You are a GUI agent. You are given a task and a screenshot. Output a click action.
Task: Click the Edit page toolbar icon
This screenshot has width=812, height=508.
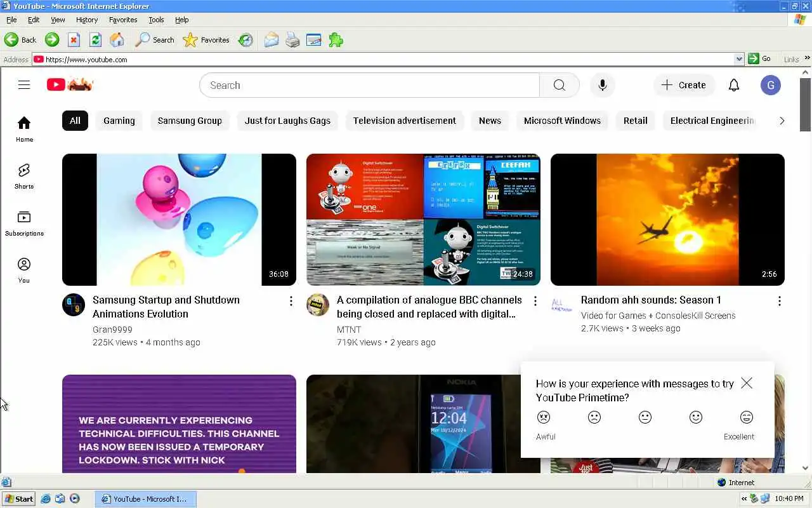click(x=313, y=40)
